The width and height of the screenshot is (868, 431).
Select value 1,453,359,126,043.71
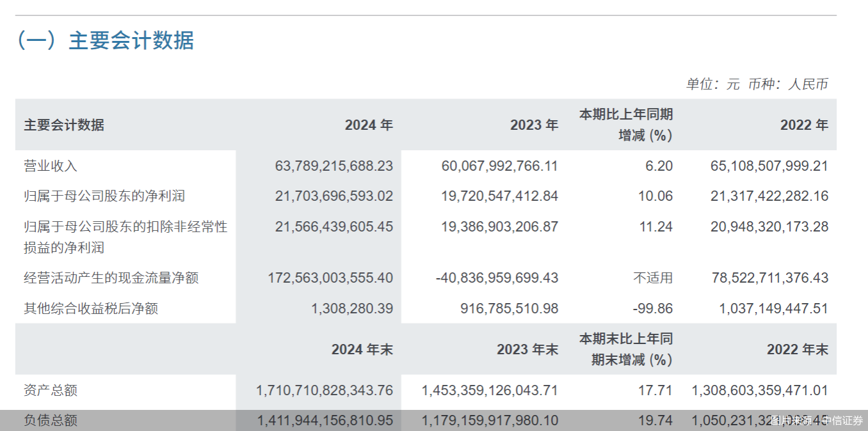[490, 390]
